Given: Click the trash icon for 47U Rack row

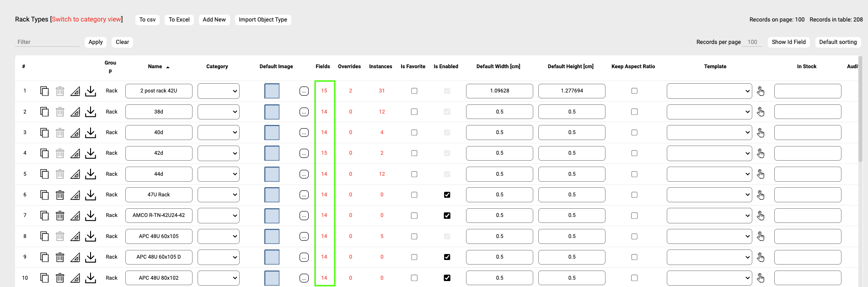Looking at the screenshot, I should tap(60, 195).
